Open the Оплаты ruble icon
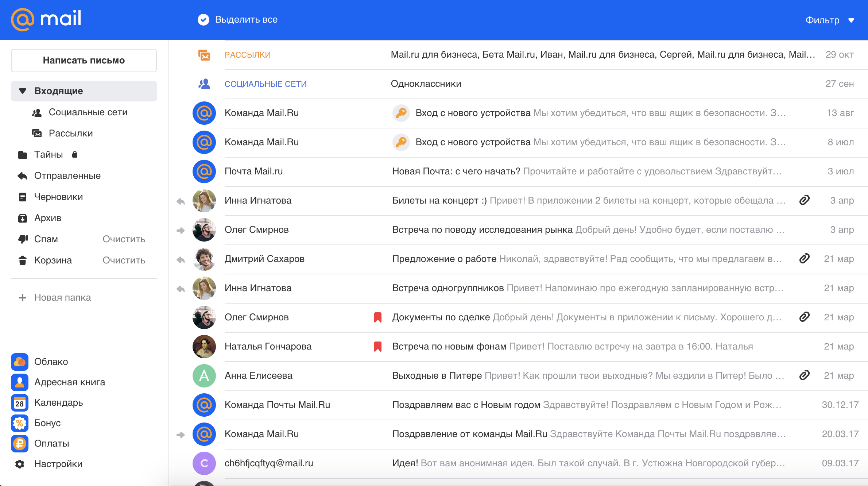The width and height of the screenshot is (868, 486). [20, 444]
